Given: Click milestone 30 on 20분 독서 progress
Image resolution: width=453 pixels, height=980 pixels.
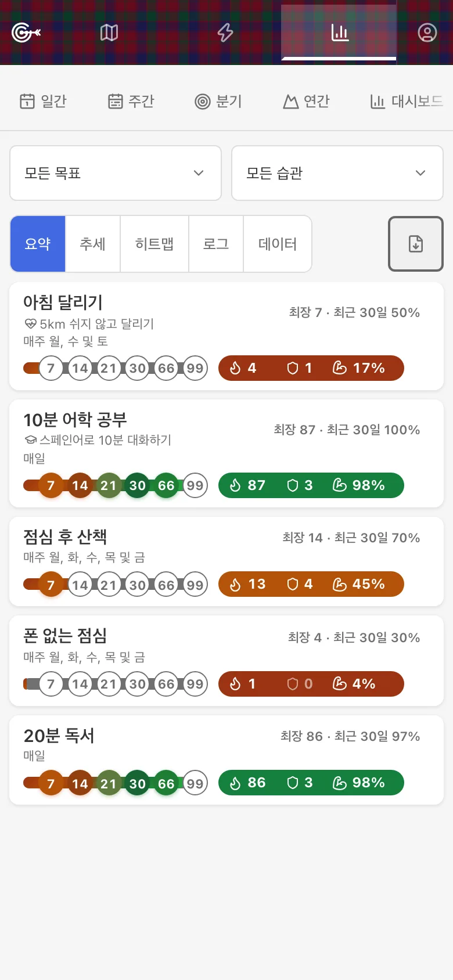Looking at the screenshot, I should (138, 784).
